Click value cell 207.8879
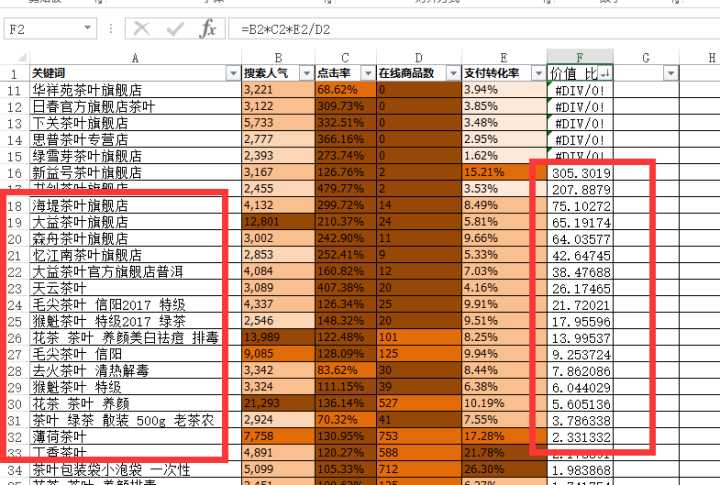Image resolution: width=720 pixels, height=485 pixels. point(580,190)
